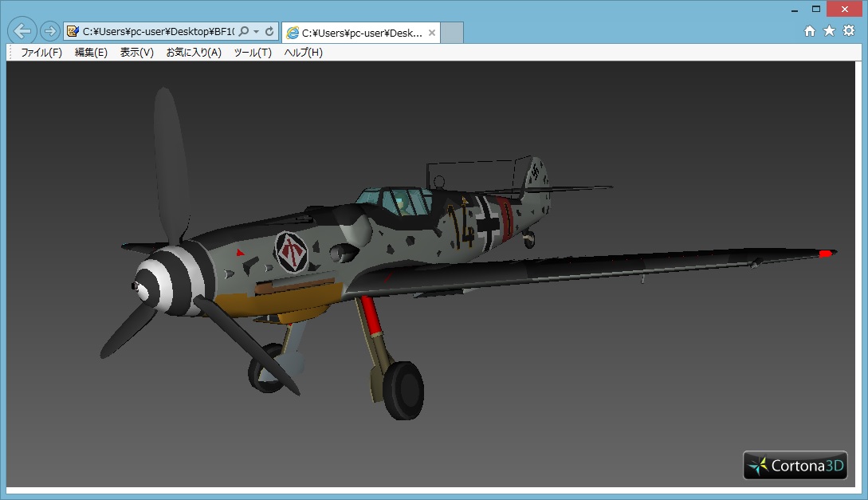Open the ファイル(F) menu

point(41,53)
